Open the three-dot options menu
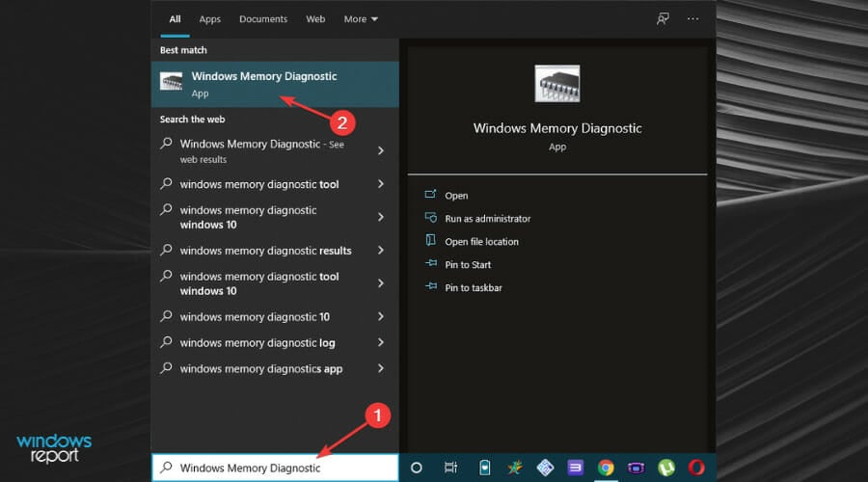Image resolution: width=868 pixels, height=482 pixels. (692, 19)
